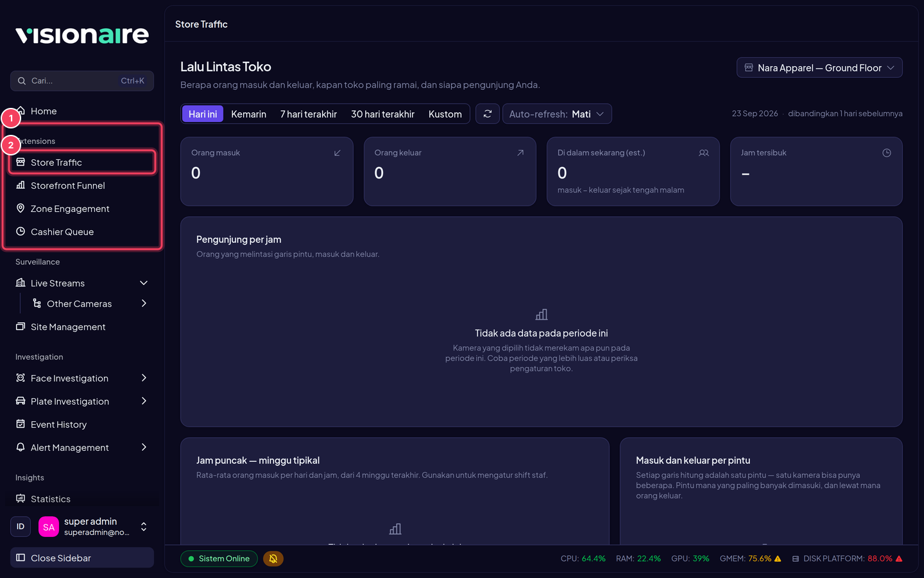924x578 pixels.
Task: Open Storefront Funnel from sidebar
Action: tap(82, 185)
